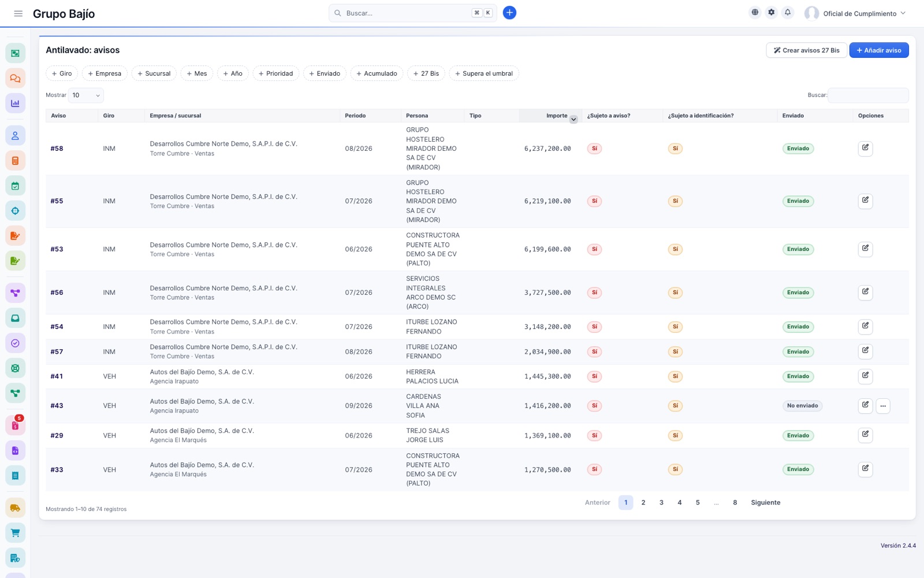The height and width of the screenshot is (578, 924).
Task: Add the Empresa filter chip
Action: tap(105, 73)
